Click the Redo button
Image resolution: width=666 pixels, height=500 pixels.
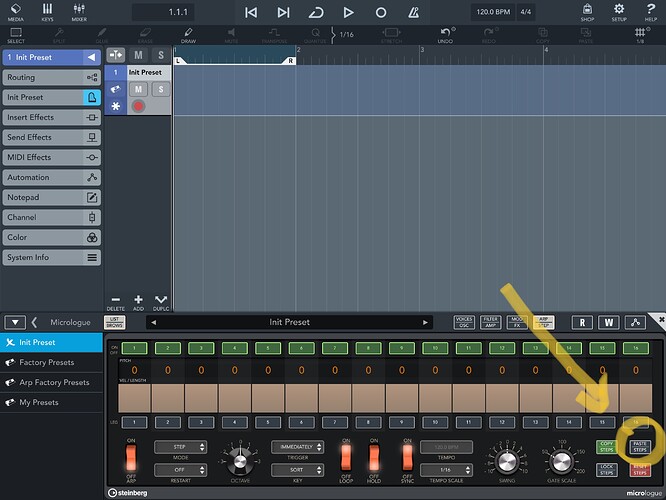coord(488,35)
